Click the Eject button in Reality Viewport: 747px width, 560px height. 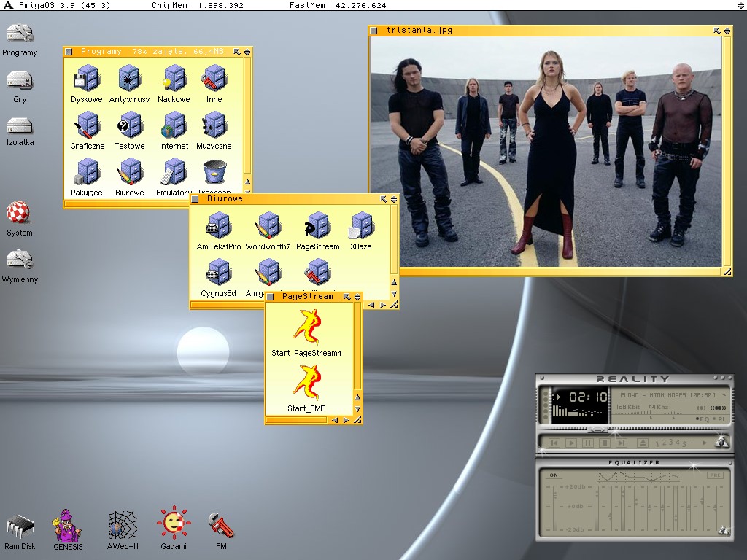643,443
